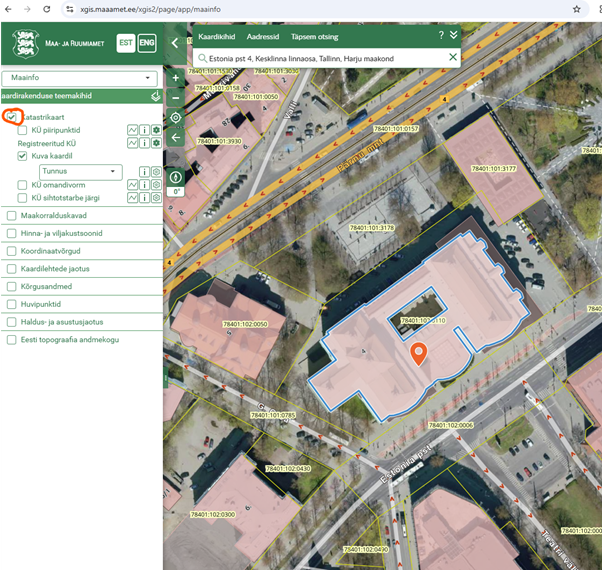Zoom in with the plus button

pyautogui.click(x=176, y=78)
